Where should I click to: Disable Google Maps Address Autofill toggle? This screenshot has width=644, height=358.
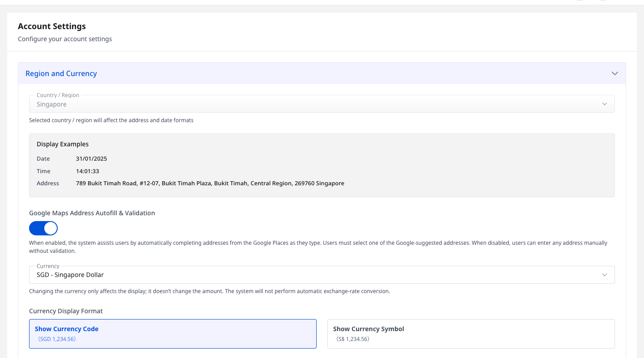pyautogui.click(x=43, y=228)
